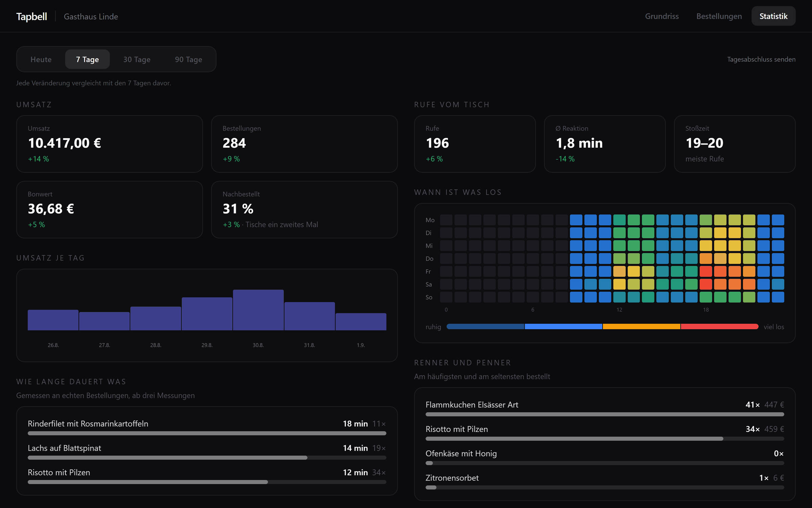
Task: Open the Bestellungen 284 card
Action: pyautogui.click(x=304, y=144)
